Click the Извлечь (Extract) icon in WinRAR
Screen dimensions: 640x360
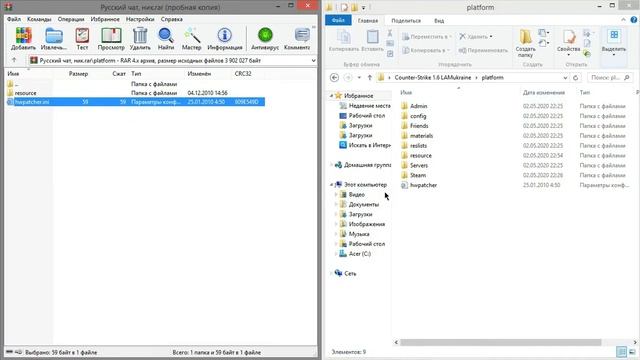pyautogui.click(x=53, y=39)
